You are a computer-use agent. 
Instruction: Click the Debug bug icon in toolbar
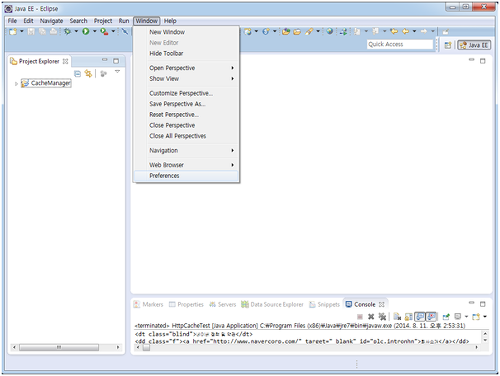(x=67, y=31)
